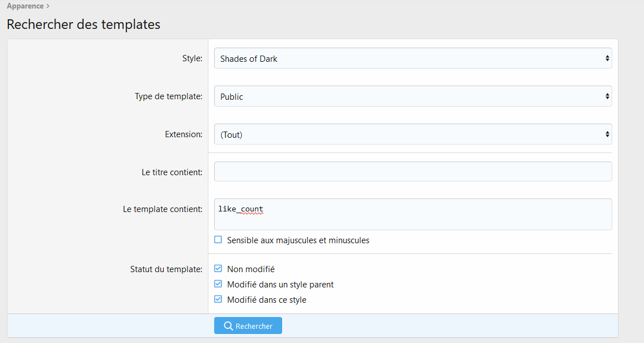Click the chevron after Apparence breadcrumb
644x343 pixels.
(x=48, y=6)
